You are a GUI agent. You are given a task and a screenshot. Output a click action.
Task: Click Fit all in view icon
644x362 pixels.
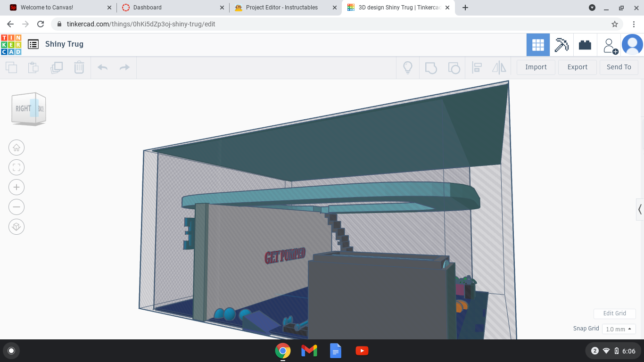[x=17, y=167]
